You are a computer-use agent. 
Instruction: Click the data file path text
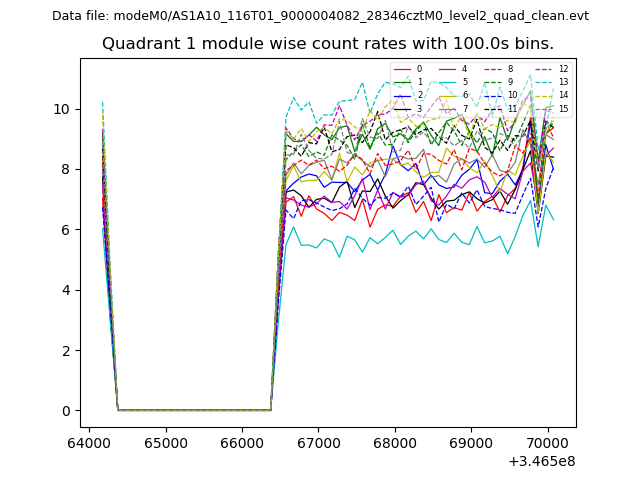[320, 16]
